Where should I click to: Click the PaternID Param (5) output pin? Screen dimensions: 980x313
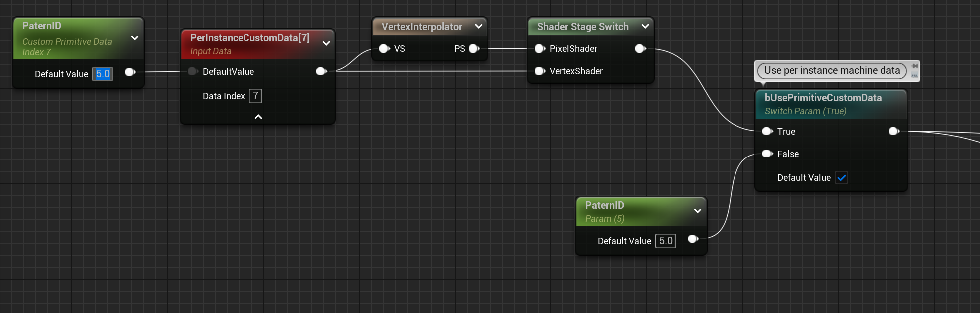693,239
